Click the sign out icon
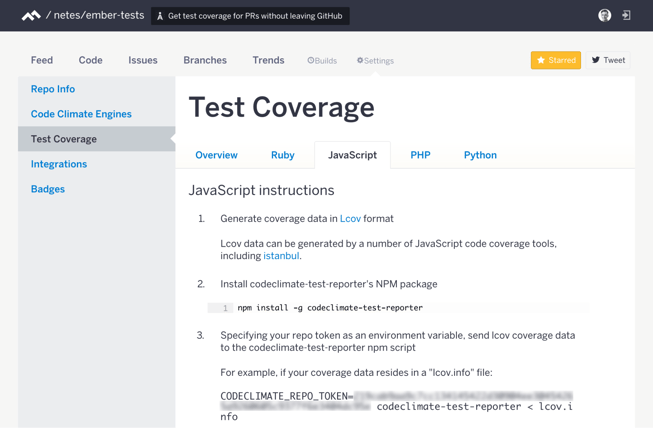The height and width of the screenshot is (428, 653). (626, 16)
